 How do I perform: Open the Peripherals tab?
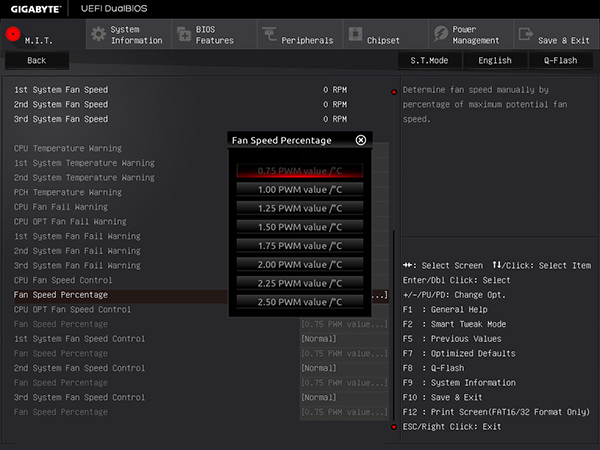[307, 40]
